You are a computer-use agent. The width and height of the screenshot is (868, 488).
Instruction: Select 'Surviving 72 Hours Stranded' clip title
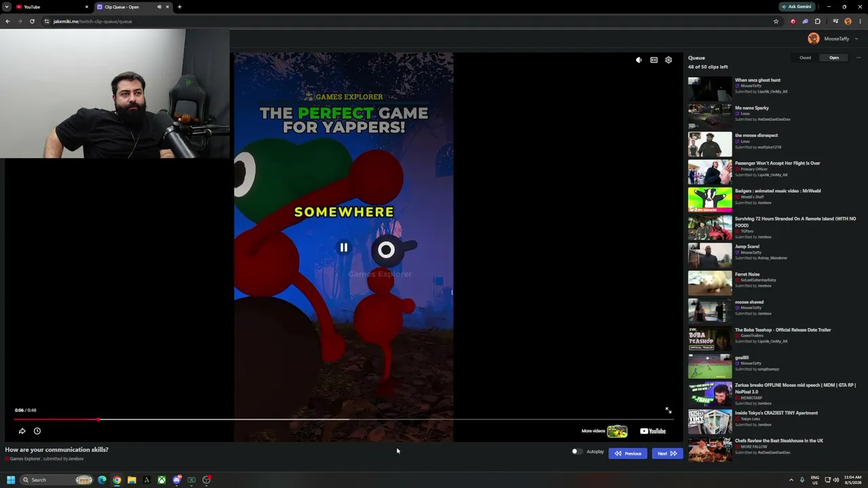click(x=795, y=222)
